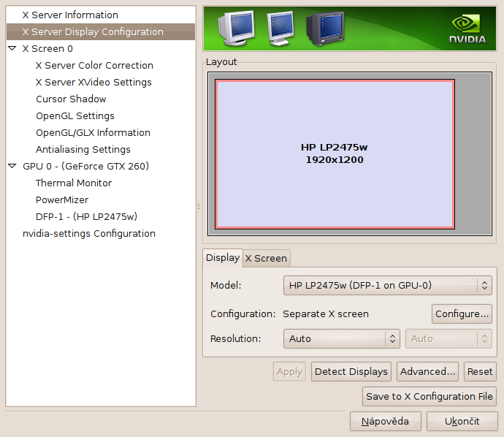Collapse the X Screen 0 tree node

coord(12,48)
